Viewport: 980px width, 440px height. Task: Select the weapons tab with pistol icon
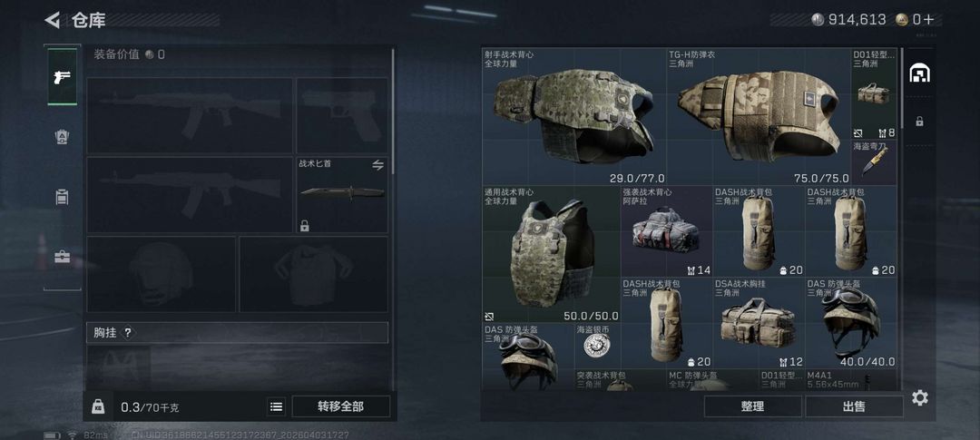[63, 77]
